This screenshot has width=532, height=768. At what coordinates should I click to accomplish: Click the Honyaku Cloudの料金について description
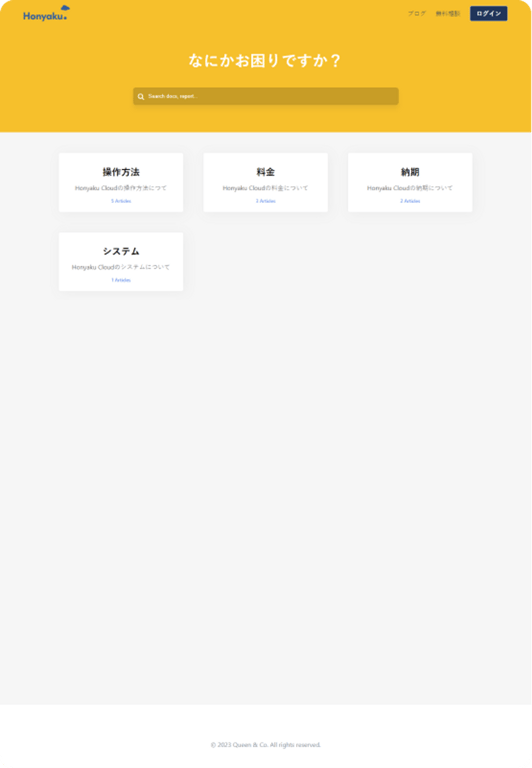coord(266,188)
